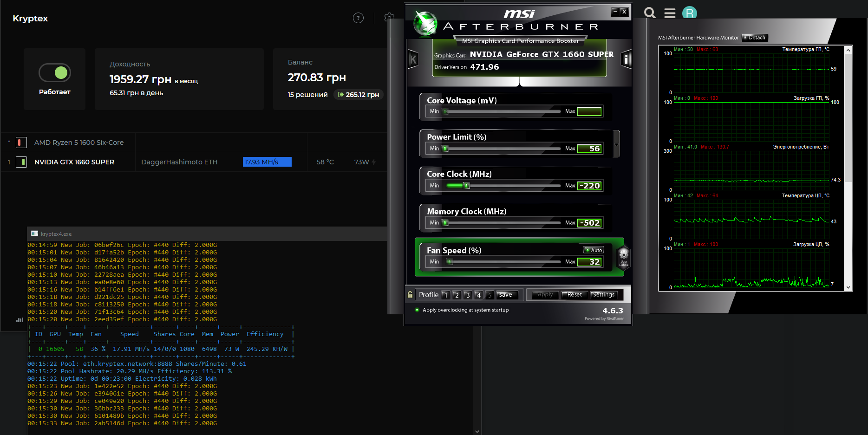
Task: Select Profile slot 1
Action: (445, 295)
